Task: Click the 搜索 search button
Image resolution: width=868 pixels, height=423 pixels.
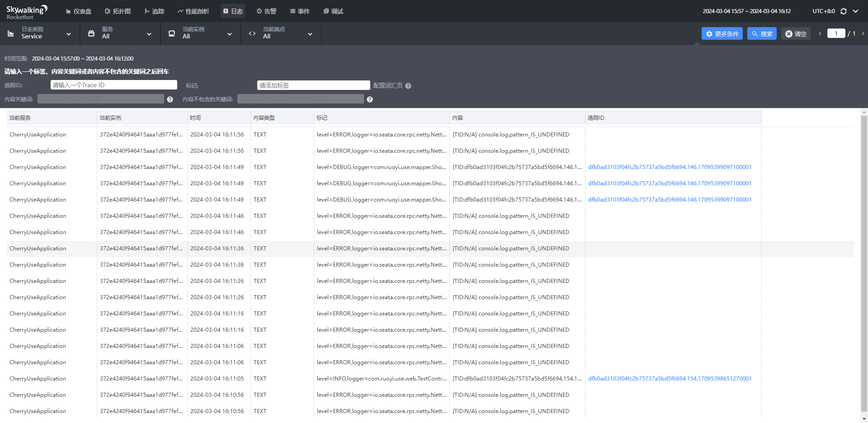Action: [x=762, y=33]
